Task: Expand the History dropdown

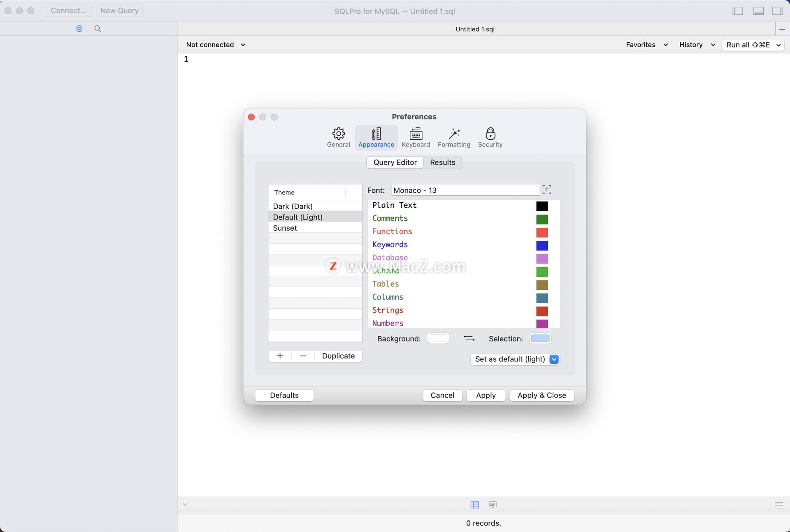Action: pyautogui.click(x=697, y=45)
